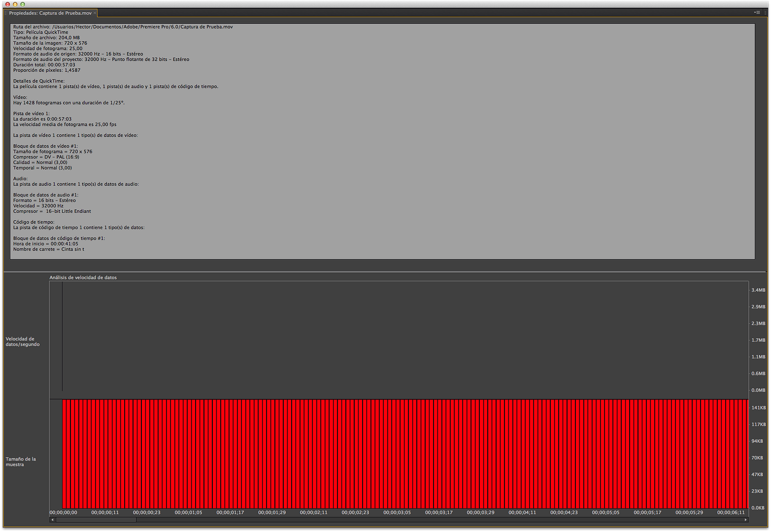Click 'Tamaño de la muestra' graph label
This screenshot has width=771, height=532.
click(x=21, y=462)
